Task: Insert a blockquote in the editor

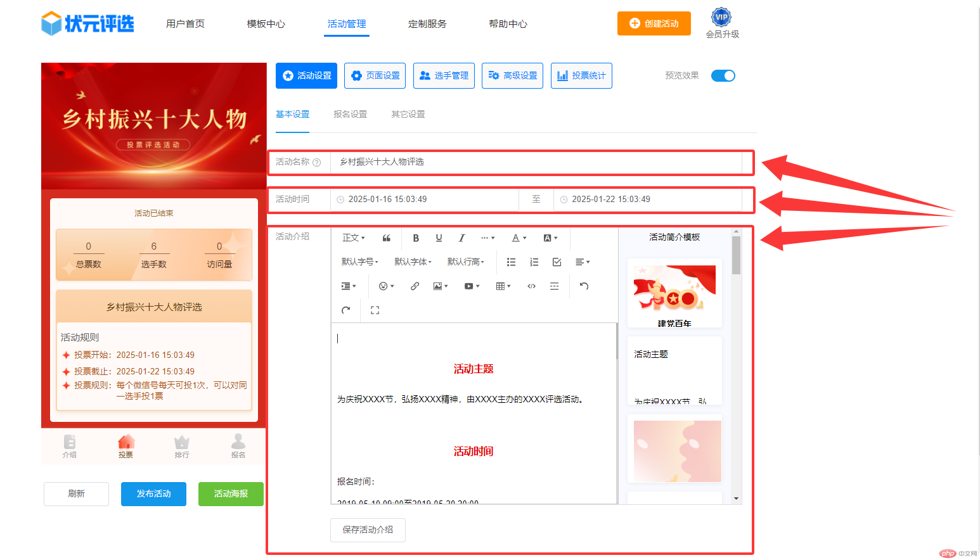Action: (x=387, y=238)
